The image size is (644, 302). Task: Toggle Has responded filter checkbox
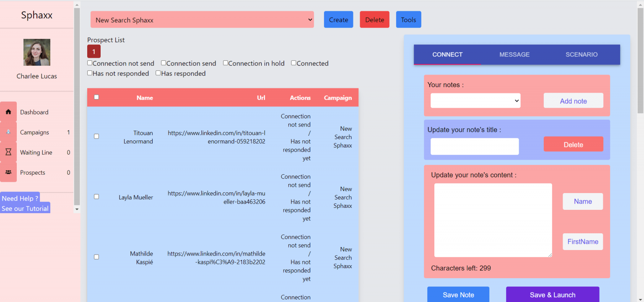(158, 73)
